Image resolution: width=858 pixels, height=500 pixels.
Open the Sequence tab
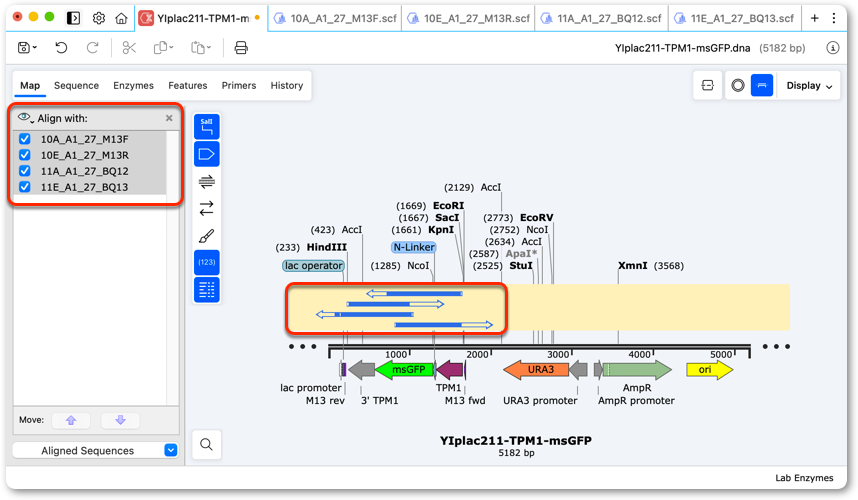76,85
